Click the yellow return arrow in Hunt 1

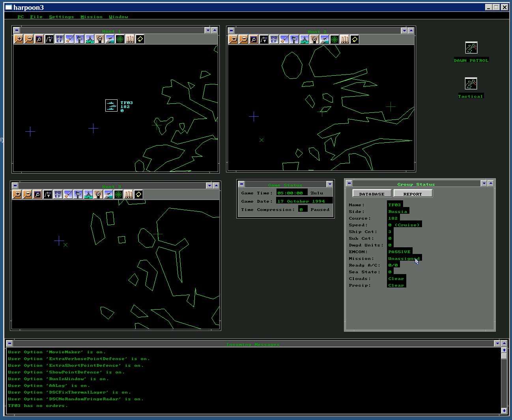pos(140,39)
